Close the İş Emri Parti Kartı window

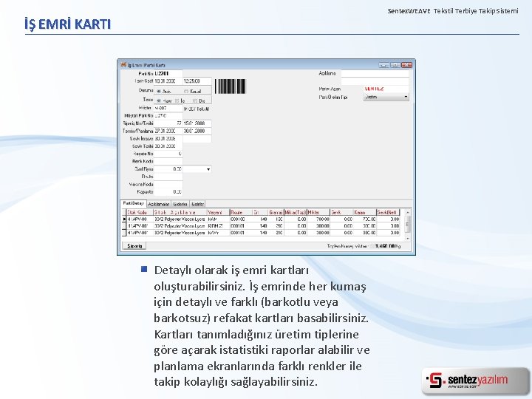coord(406,65)
